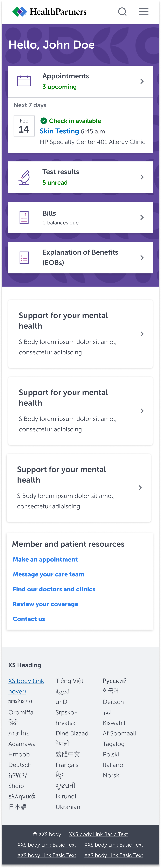Click the HealthPartners logo
Image resolution: width=161 pixels, height=868 pixels.
coord(49,12)
